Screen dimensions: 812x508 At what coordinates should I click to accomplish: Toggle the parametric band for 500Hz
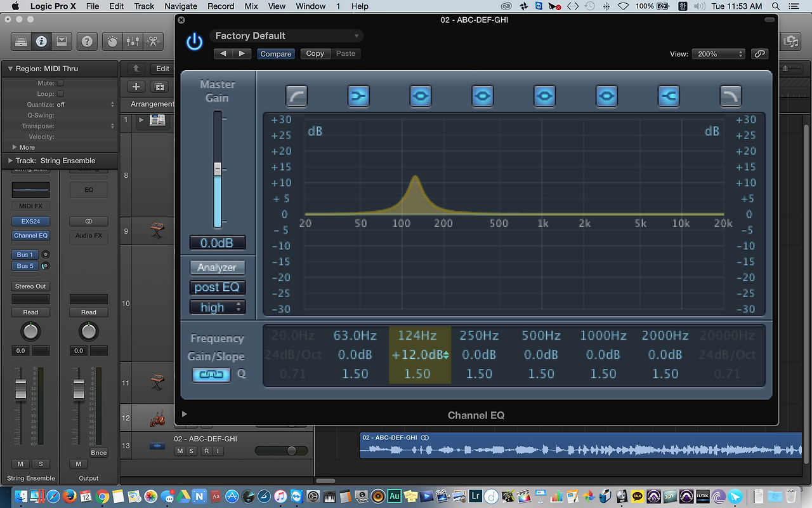pyautogui.click(x=545, y=96)
